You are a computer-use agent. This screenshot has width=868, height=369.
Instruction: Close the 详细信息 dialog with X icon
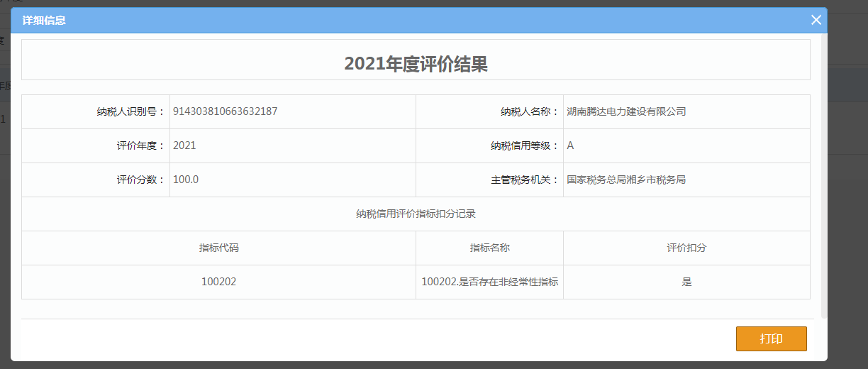[816, 20]
